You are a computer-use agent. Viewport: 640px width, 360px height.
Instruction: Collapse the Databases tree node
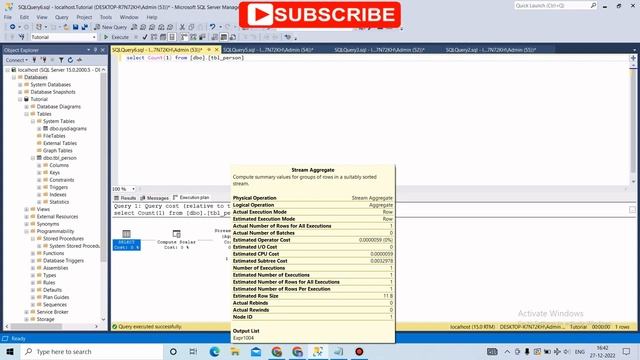pyautogui.click(x=13, y=77)
